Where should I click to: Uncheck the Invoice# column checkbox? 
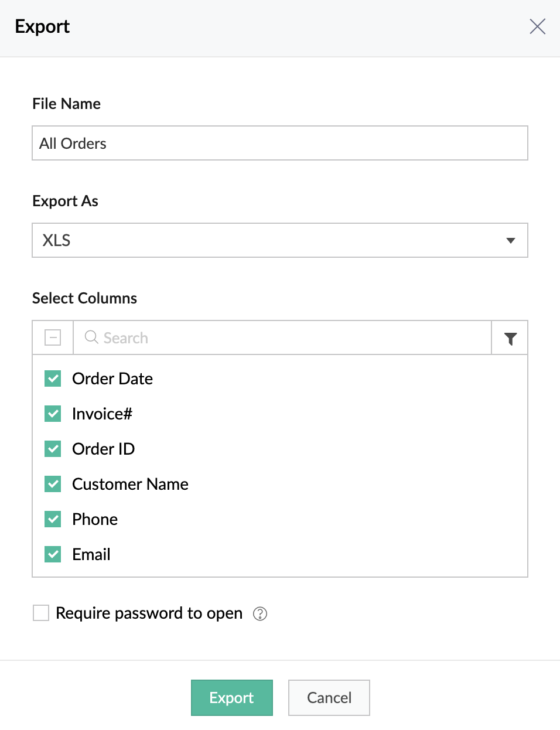(x=53, y=414)
